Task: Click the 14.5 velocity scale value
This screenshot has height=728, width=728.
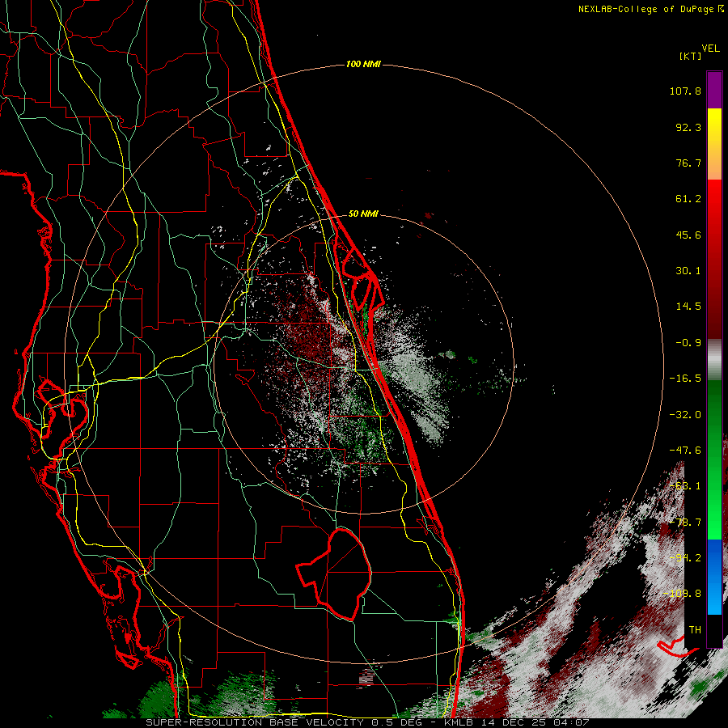Action: click(x=688, y=307)
